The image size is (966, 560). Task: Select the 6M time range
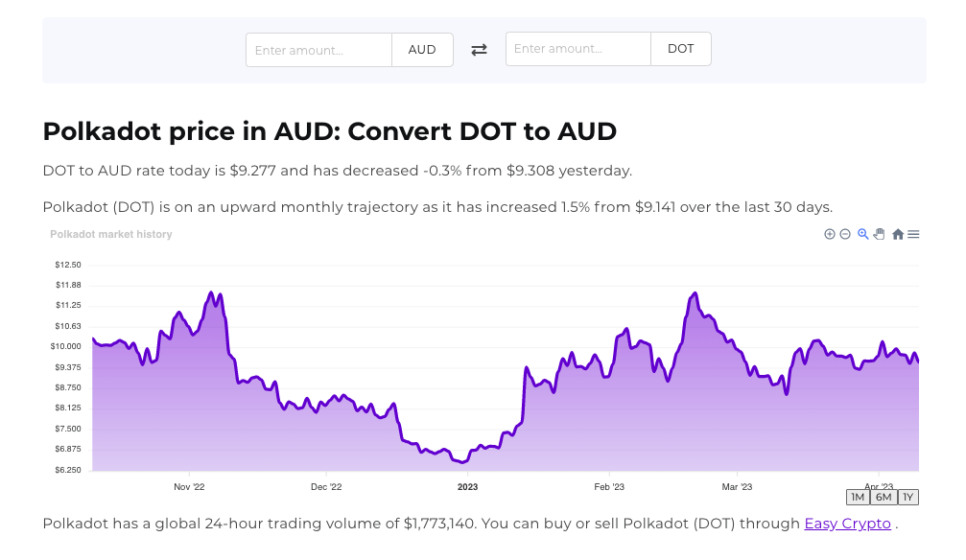click(884, 497)
